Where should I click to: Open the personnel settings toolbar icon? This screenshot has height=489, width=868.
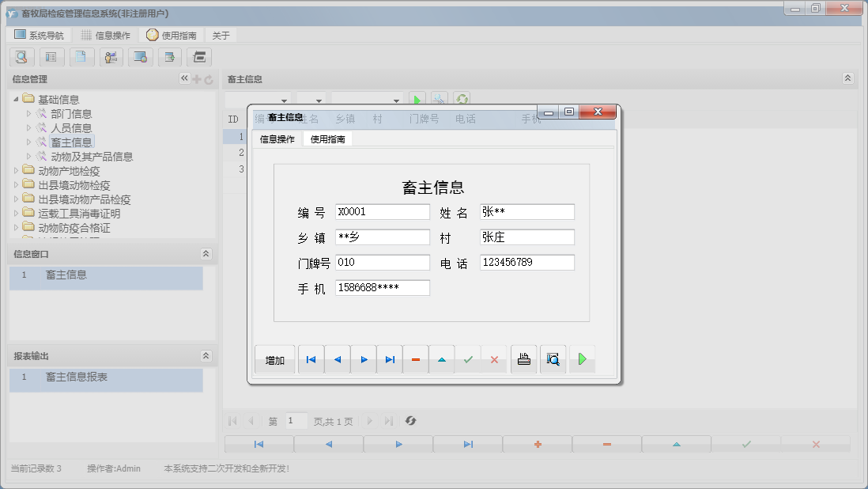point(111,57)
